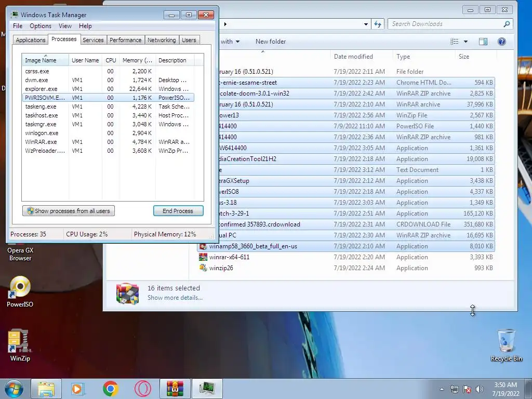
Task: Show hidden tray icons arrow
Action: [442, 389]
